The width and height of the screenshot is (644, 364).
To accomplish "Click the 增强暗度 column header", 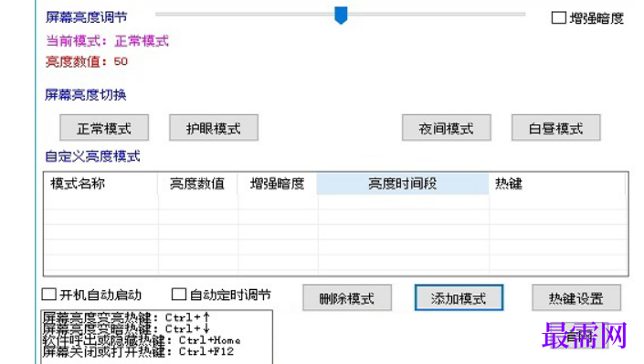I will click(277, 184).
